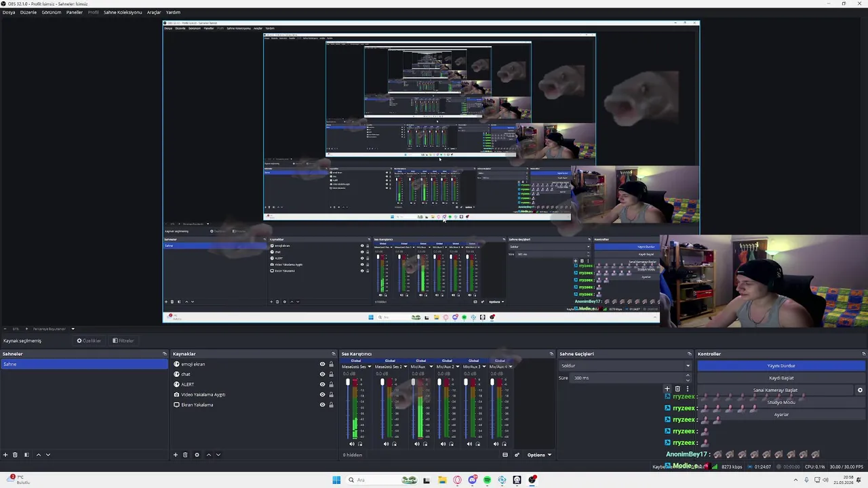Open Masaüstü Ses channel dropdown arrow

click(370, 367)
